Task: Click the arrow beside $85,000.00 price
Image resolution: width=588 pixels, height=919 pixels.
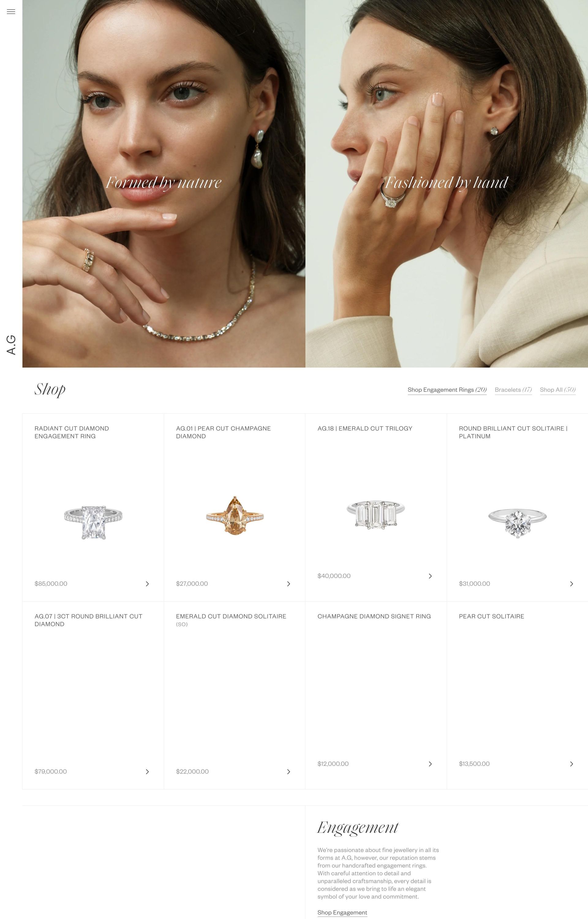Action: tap(147, 584)
